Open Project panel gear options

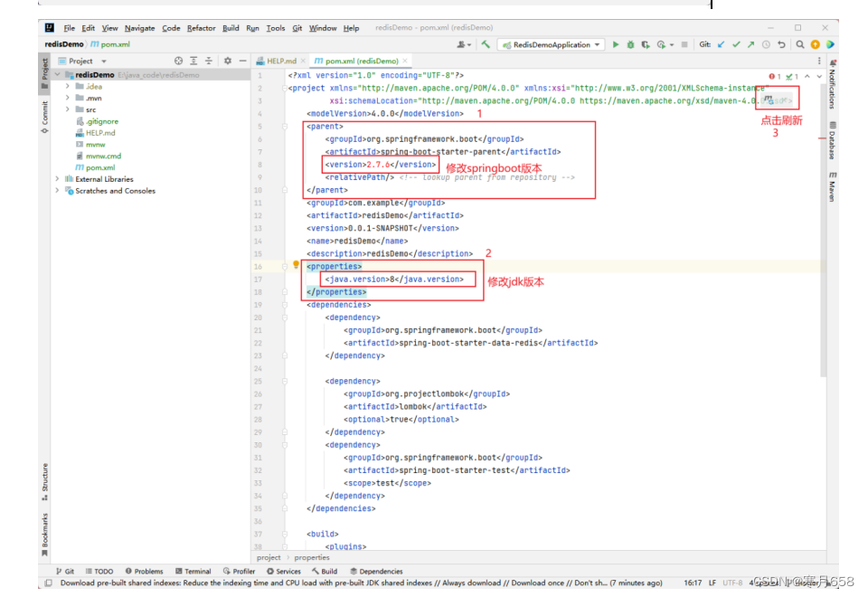pos(228,61)
